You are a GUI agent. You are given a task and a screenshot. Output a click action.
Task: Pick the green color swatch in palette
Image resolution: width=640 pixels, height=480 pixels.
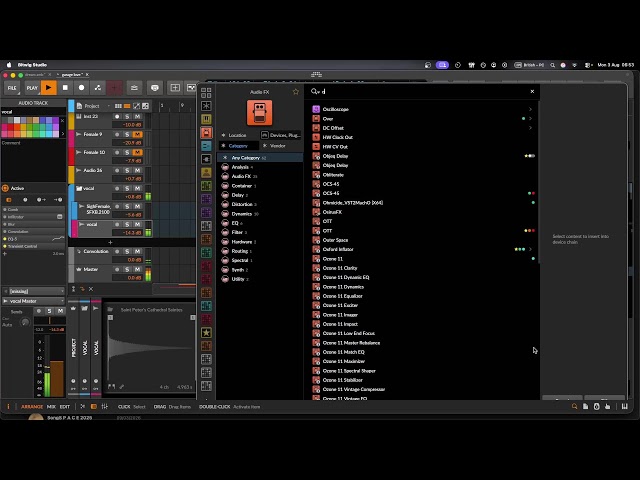(x=37, y=127)
